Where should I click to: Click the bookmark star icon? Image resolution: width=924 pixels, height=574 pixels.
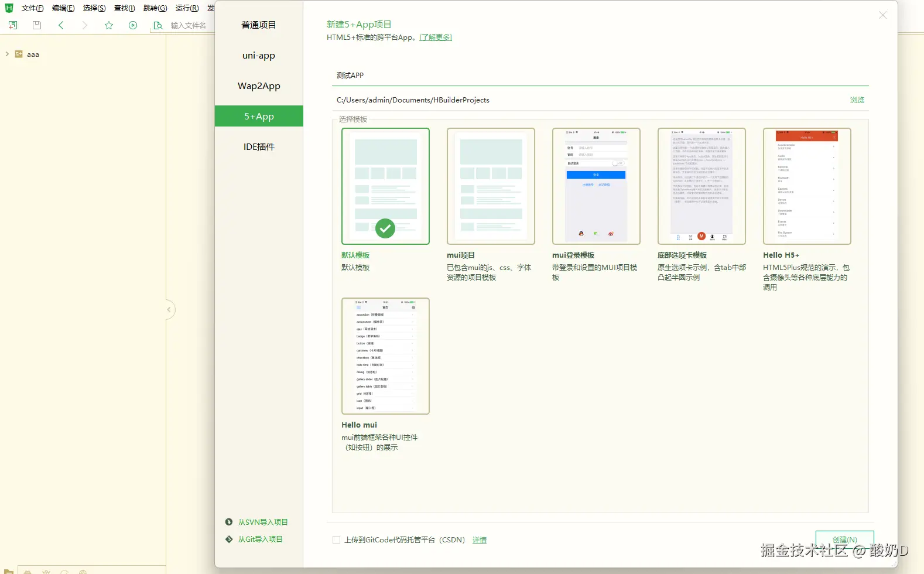tap(109, 25)
